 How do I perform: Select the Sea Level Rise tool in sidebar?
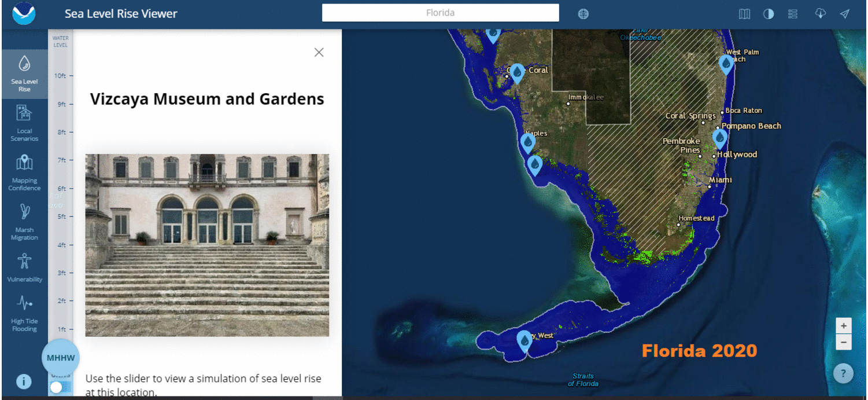coord(24,74)
